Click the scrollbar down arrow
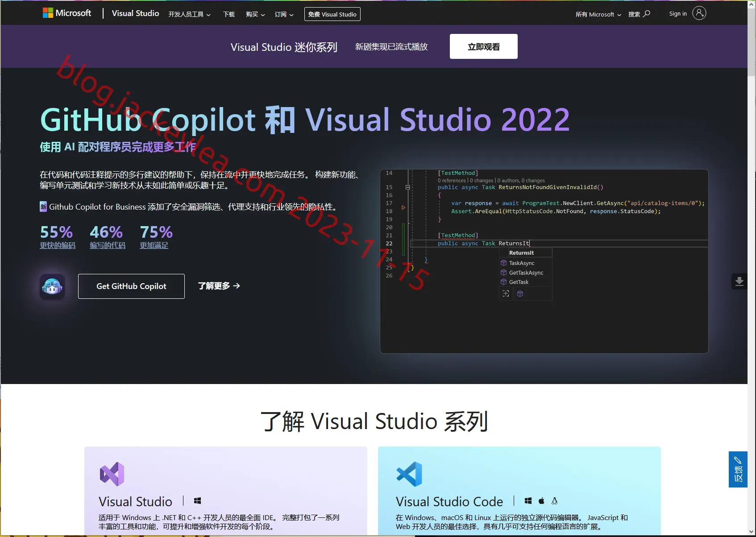This screenshot has height=537, width=756. [x=752, y=533]
